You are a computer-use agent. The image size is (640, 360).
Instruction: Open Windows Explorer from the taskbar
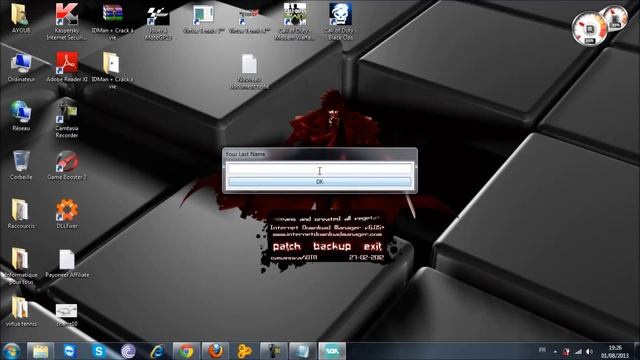pos(40,351)
